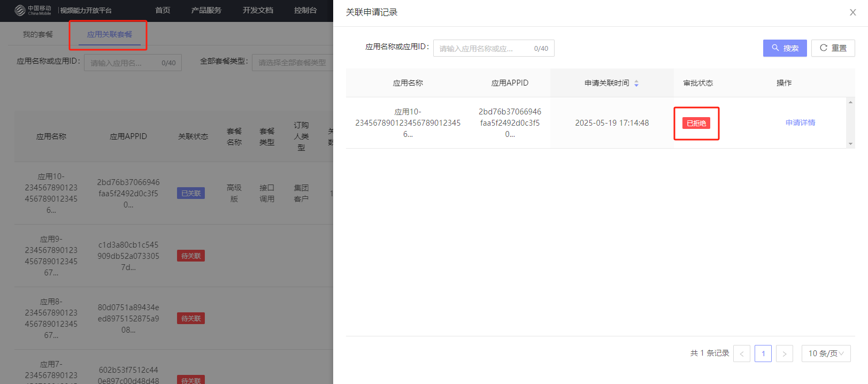Open the 首页 menu item
The height and width of the screenshot is (384, 868).
163,10
